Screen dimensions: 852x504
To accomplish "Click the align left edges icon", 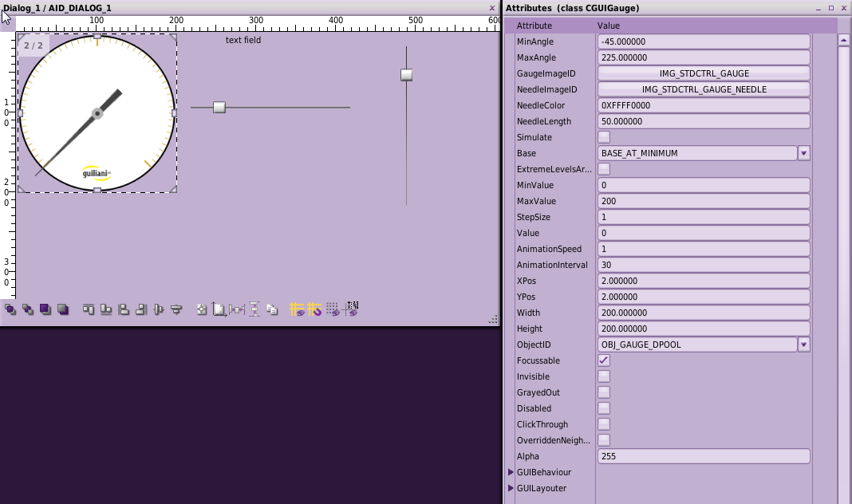I will [124, 309].
